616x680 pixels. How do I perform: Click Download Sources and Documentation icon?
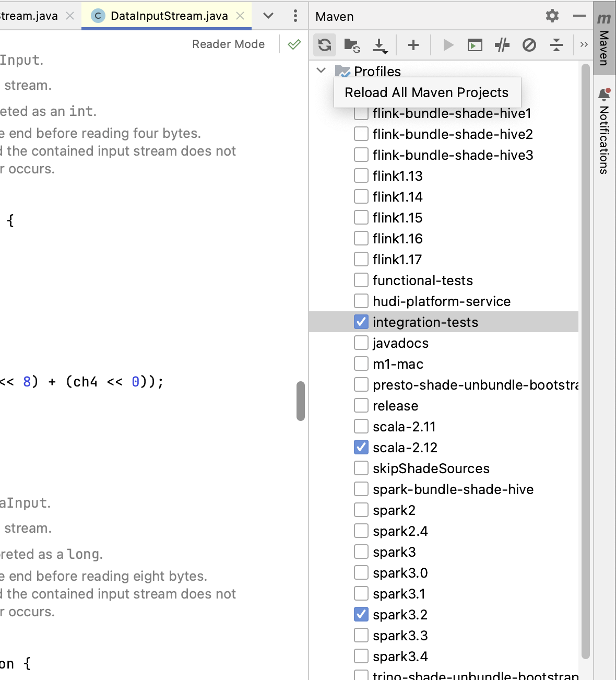point(380,45)
